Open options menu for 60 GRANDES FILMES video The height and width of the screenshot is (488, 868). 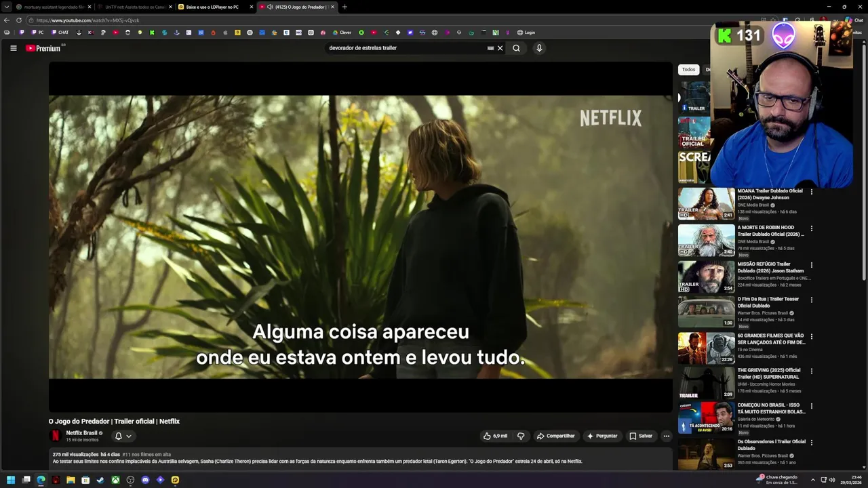pyautogui.click(x=811, y=337)
